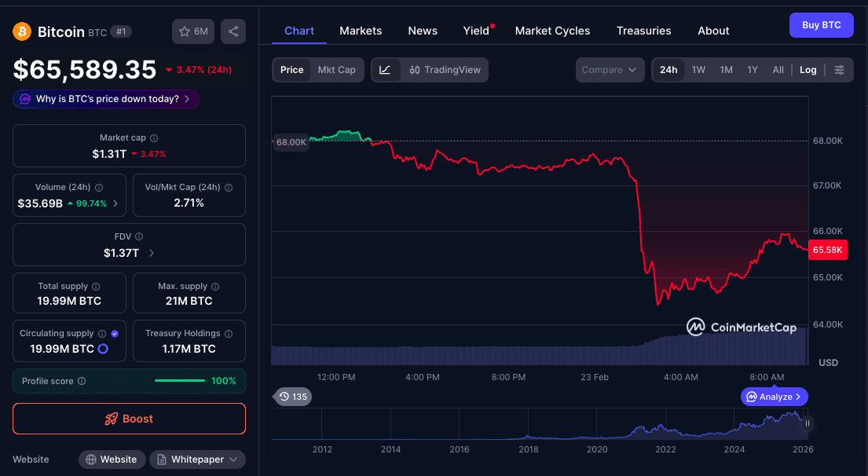Open the News tab
This screenshot has height=476, width=868.
pos(423,31)
